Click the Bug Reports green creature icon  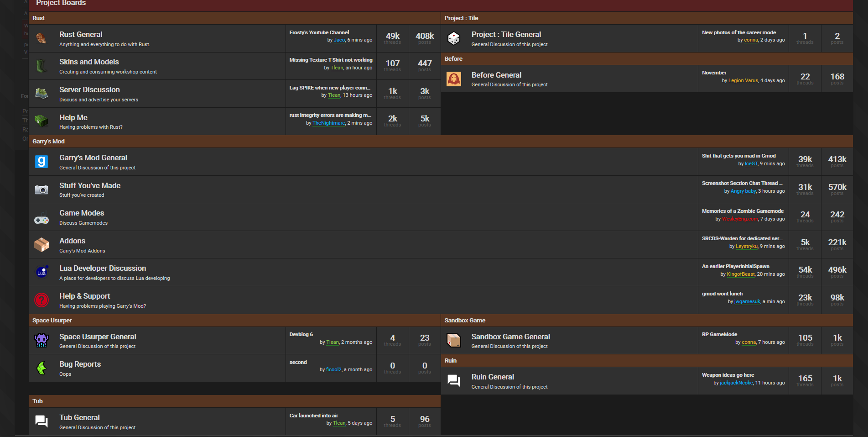click(42, 368)
